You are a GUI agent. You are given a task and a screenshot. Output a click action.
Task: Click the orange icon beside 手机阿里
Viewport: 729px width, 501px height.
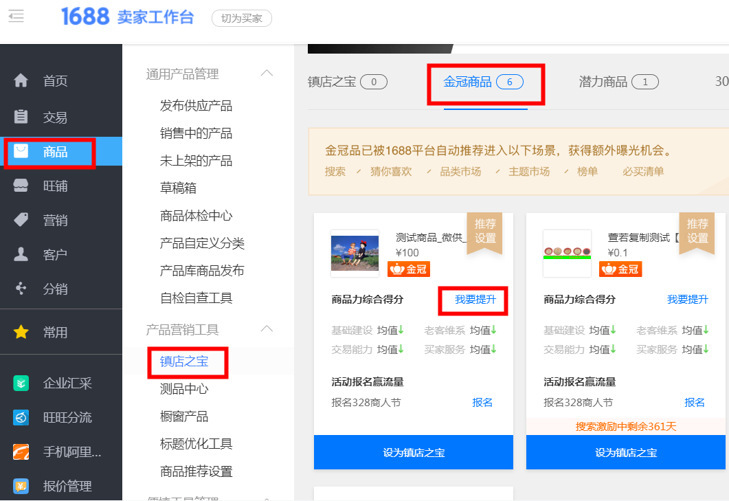[x=21, y=452]
